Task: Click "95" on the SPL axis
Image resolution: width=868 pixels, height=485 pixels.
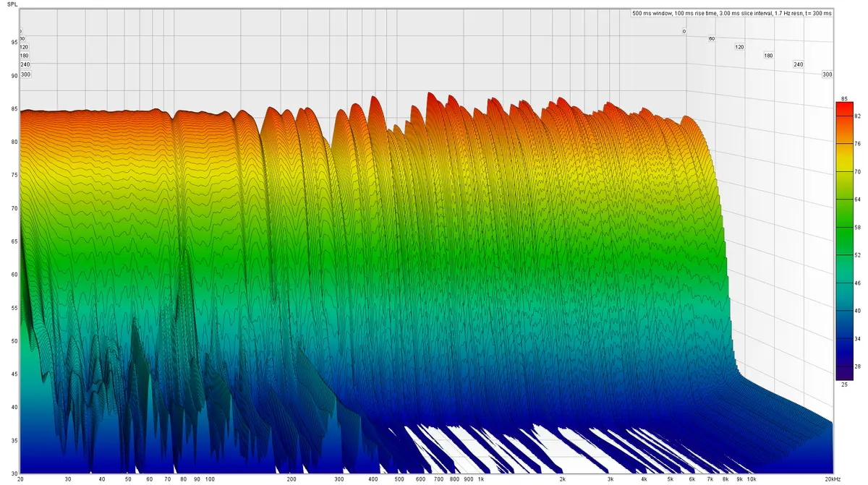Action: [x=14, y=43]
